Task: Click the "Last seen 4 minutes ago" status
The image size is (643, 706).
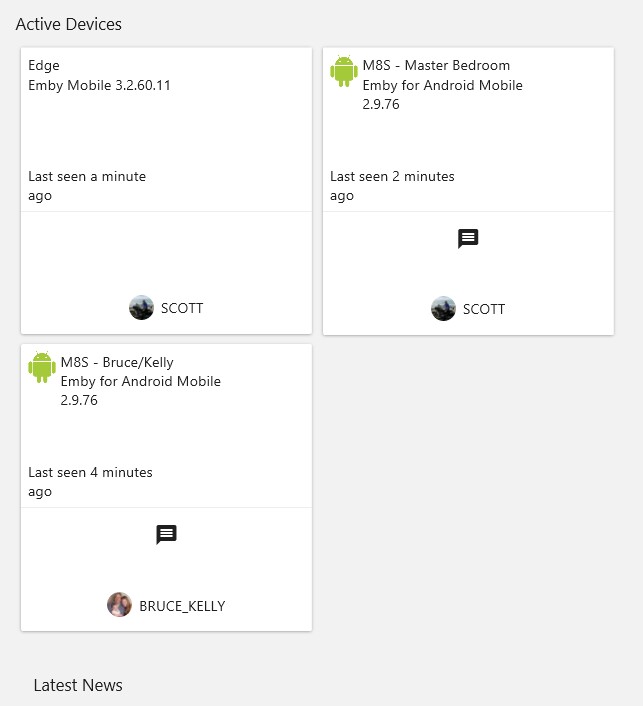Action: 90,482
